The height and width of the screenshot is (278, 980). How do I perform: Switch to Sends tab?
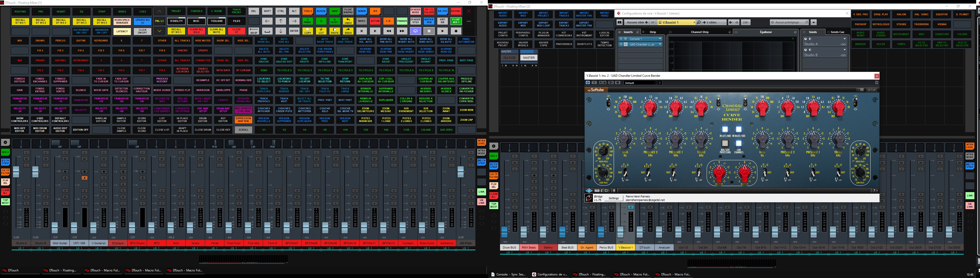tap(813, 32)
